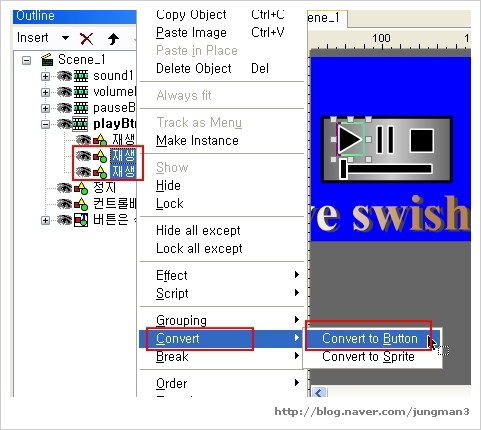
Task: Open the Order submenu
Action: pyautogui.click(x=222, y=383)
